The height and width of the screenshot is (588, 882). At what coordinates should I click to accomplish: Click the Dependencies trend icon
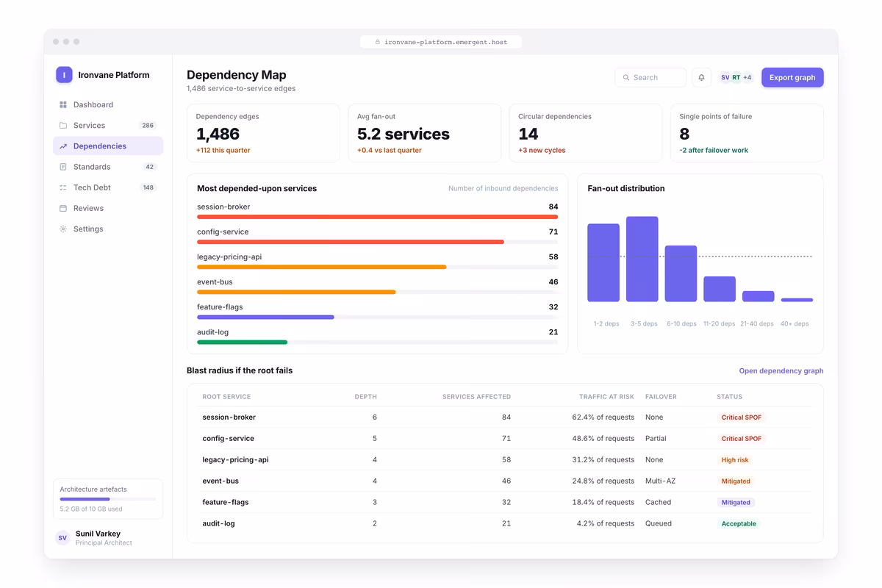click(x=63, y=146)
